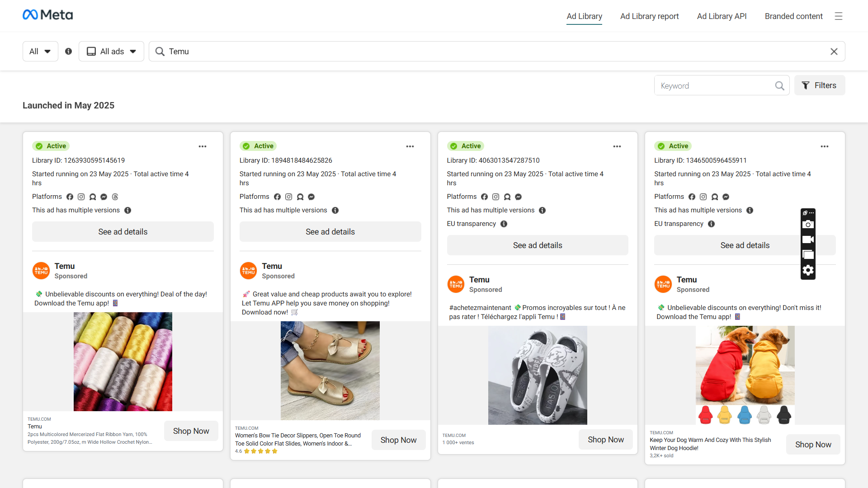Click Temu avatar on yarn ad

(x=41, y=271)
